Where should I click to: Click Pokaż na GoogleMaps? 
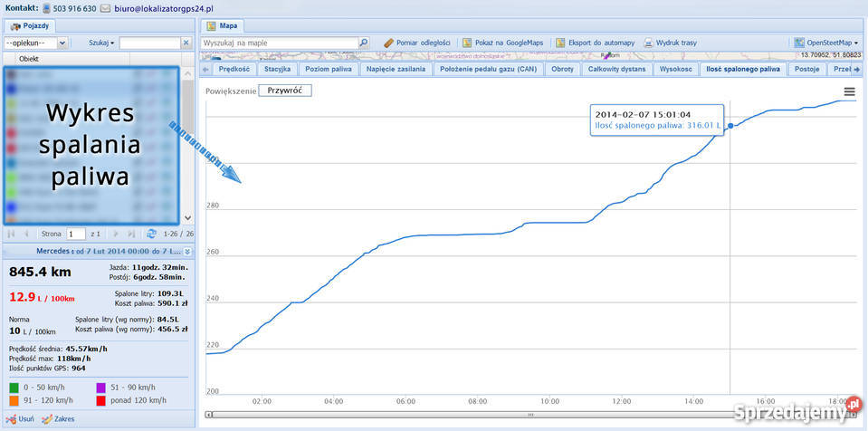(x=503, y=43)
